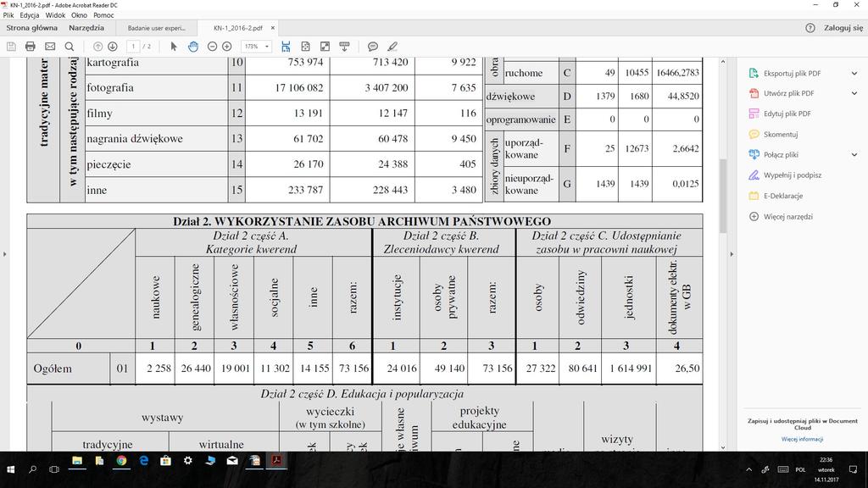Select the highlight pen tool
The width and height of the screenshot is (868, 488).
pos(392,47)
